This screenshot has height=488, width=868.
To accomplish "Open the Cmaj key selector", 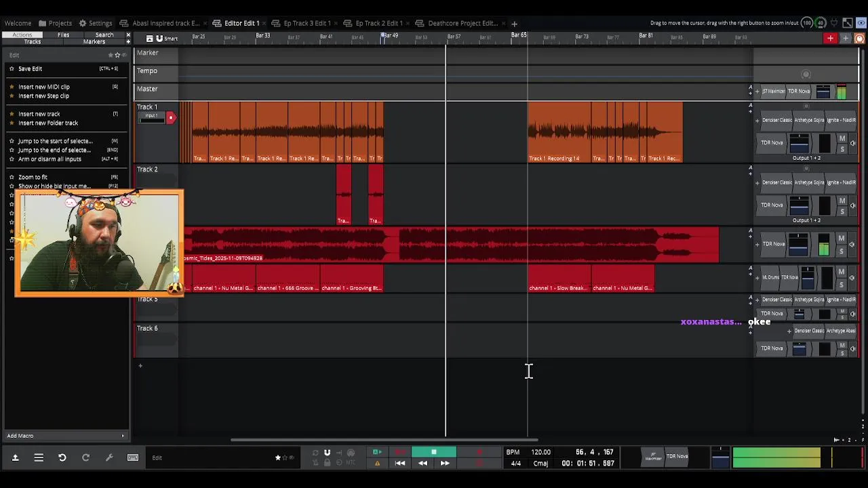I will coord(540,464).
